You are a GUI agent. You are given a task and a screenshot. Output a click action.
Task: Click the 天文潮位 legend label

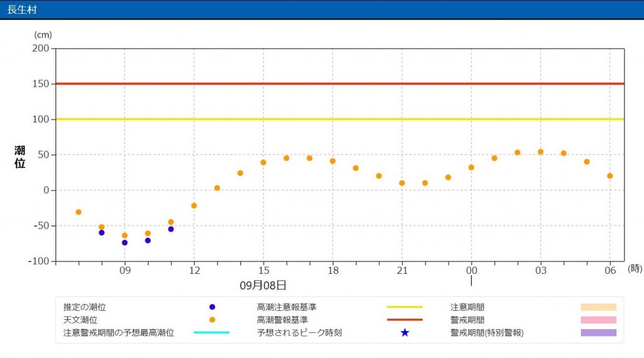tap(80, 320)
